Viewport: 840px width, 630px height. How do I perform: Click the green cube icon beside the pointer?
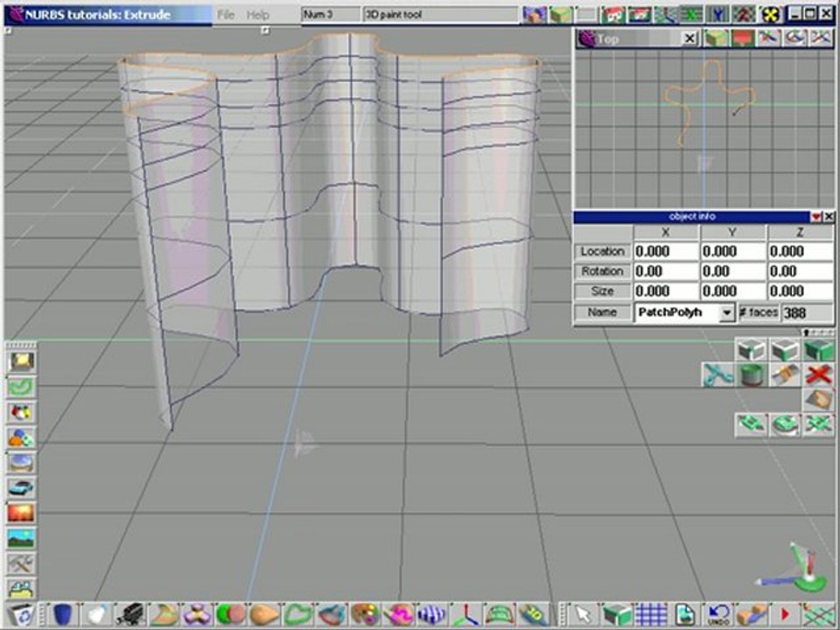pos(617,614)
